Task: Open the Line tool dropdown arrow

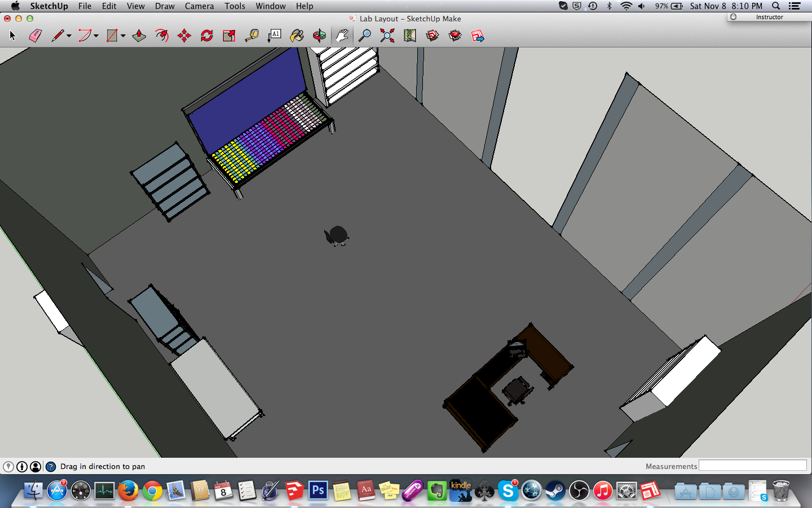Action: pyautogui.click(x=68, y=36)
